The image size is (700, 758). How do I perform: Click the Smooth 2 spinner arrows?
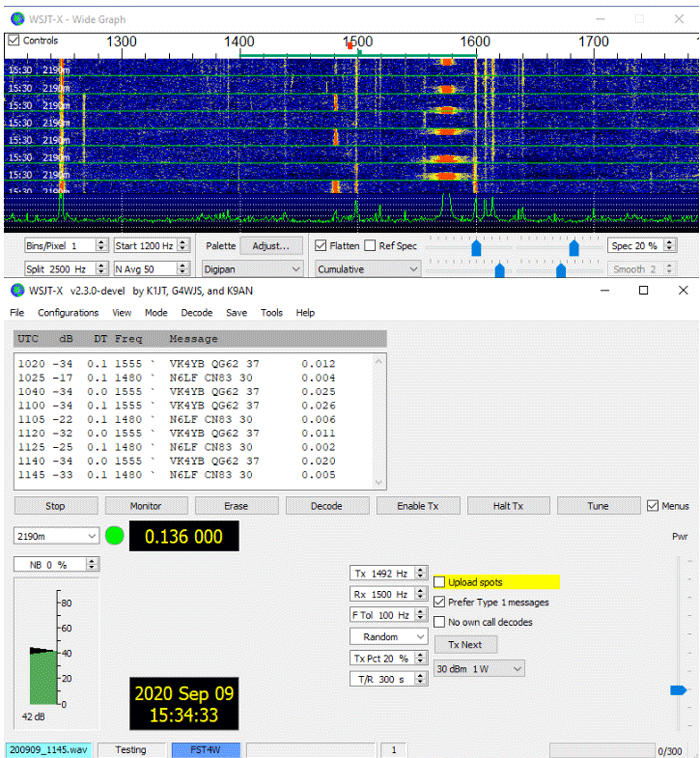(669, 268)
